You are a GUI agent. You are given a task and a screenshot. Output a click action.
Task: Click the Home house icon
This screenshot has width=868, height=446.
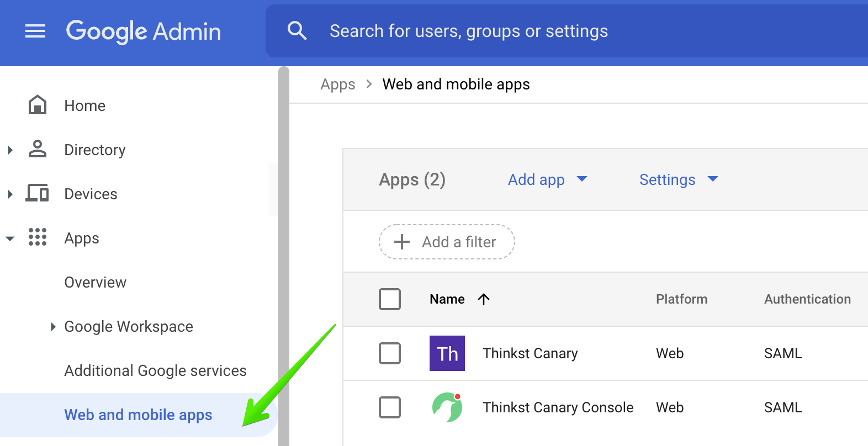pyautogui.click(x=38, y=105)
